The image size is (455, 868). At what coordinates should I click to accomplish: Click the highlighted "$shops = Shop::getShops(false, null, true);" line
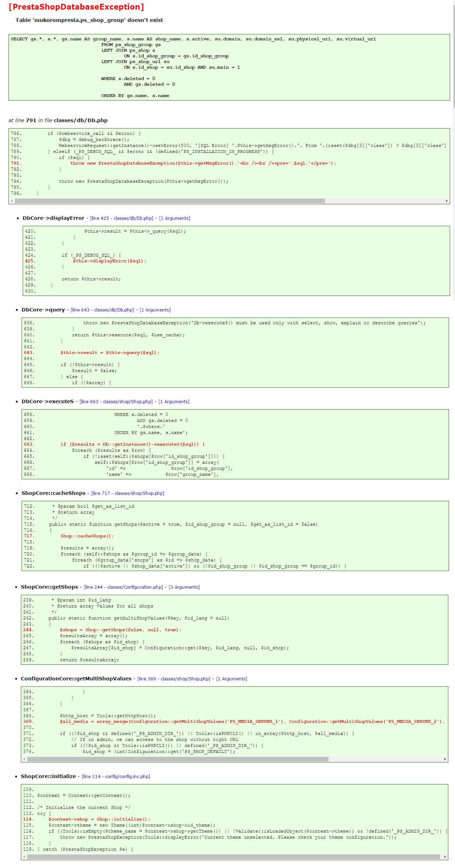tap(121, 630)
